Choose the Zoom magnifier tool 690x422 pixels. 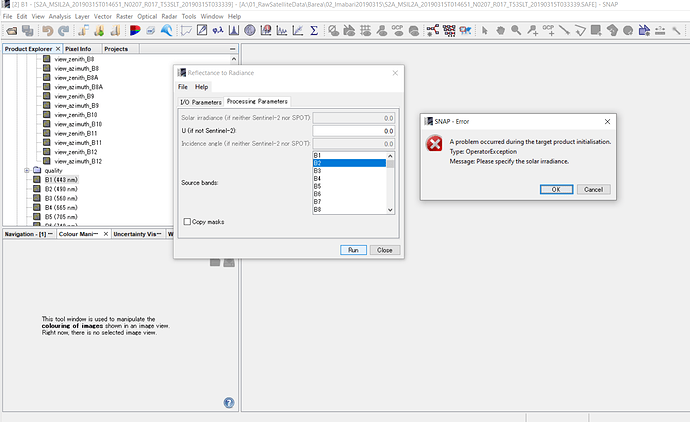point(516,30)
